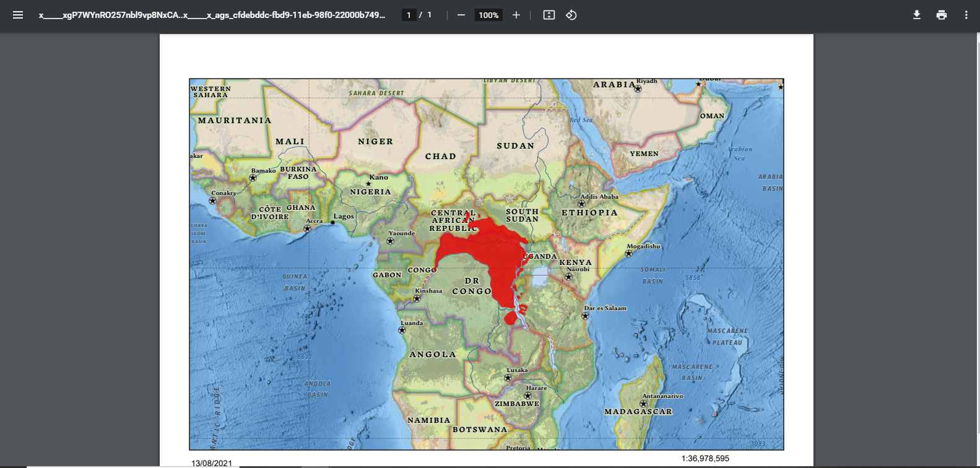Click the Kinshasa city label
The image size is (980, 468).
(428, 291)
